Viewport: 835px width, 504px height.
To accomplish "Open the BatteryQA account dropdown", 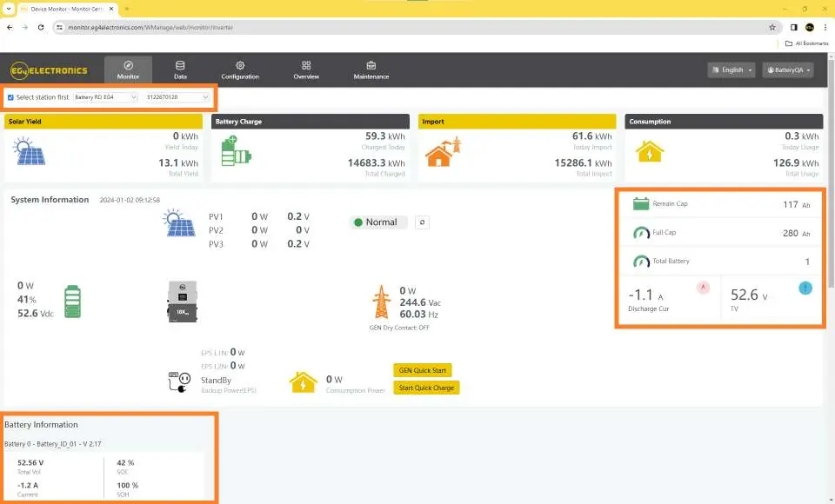I will [788, 70].
